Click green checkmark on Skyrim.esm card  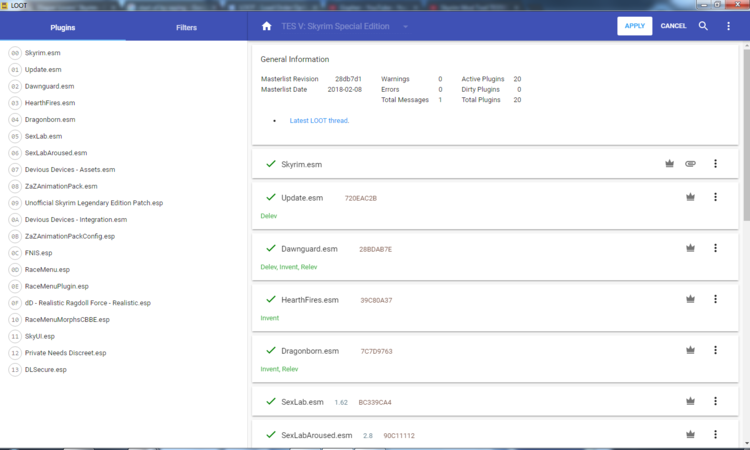tap(271, 164)
